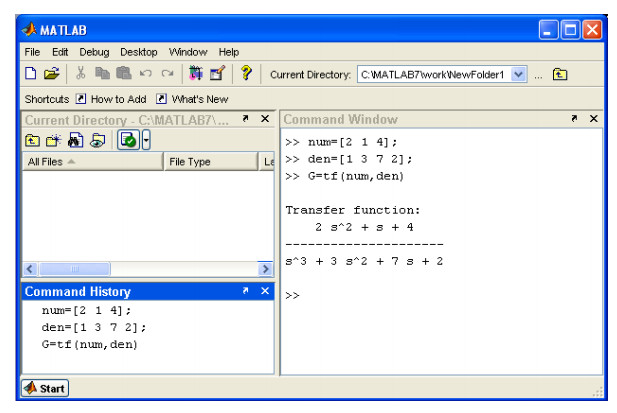This screenshot has width=617, height=413.
Task: Cut selection with the scissors icon
Action: click(81, 73)
